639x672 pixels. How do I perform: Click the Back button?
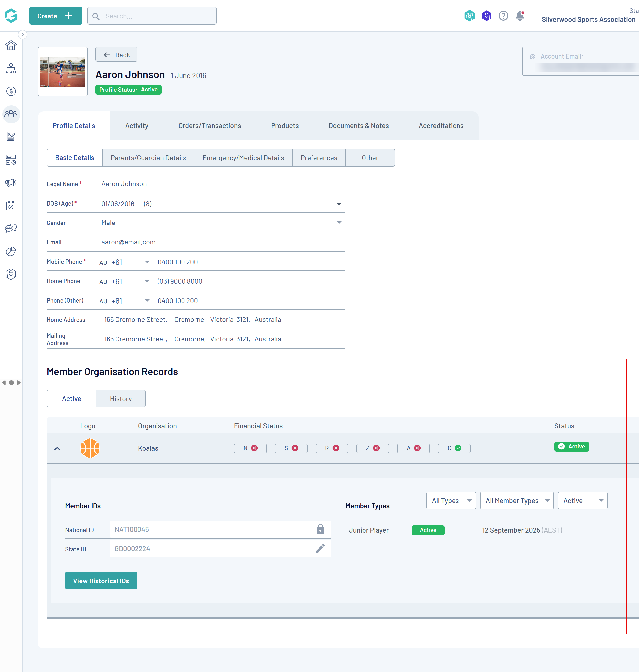117,54
